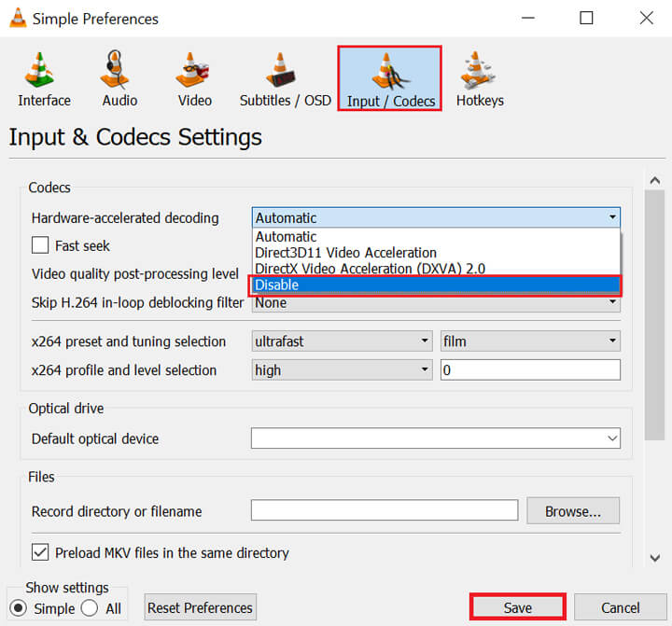Click the x264 level input field
Screen dimensions: 672x626
[530, 369]
